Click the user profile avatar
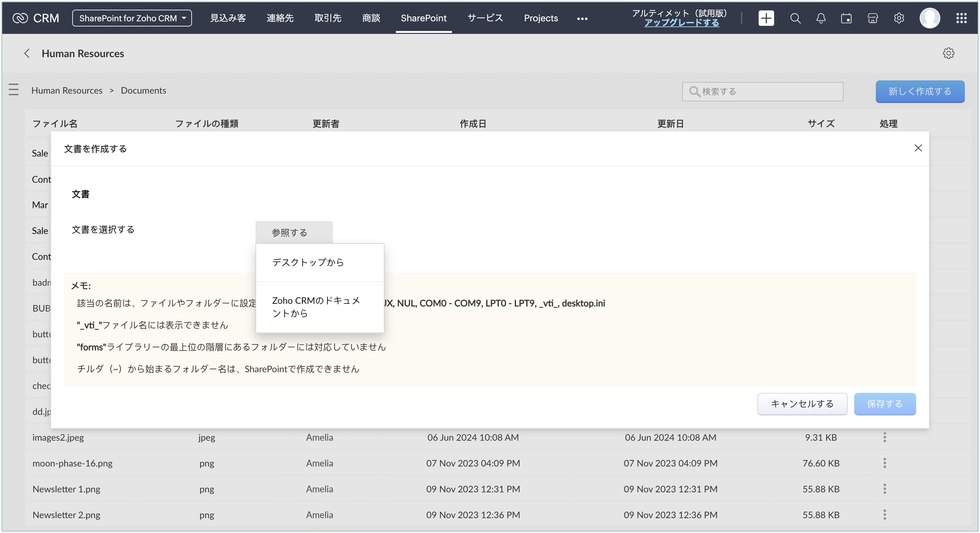 pyautogui.click(x=929, y=18)
